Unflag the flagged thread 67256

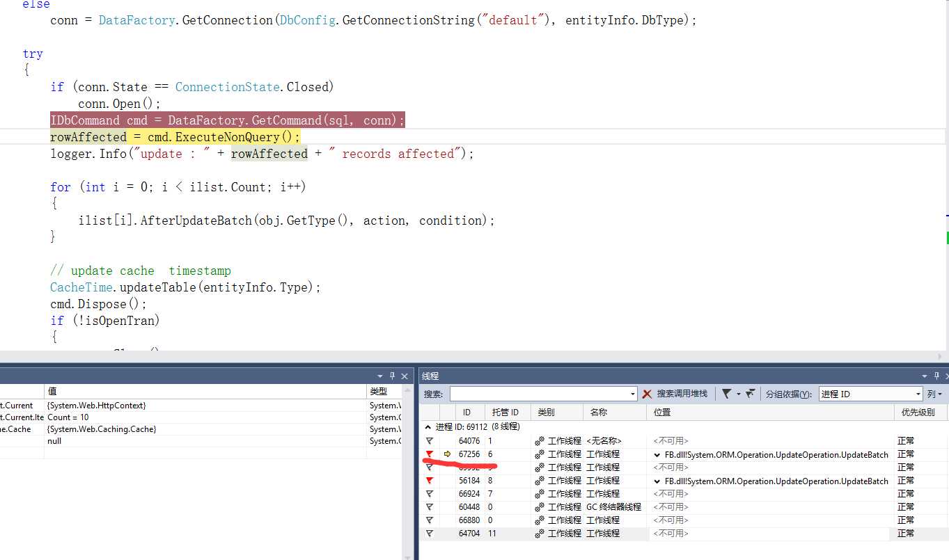(x=429, y=454)
